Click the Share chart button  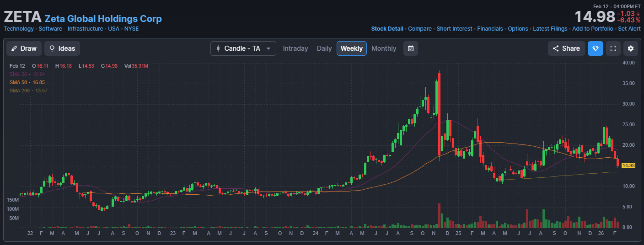pos(566,48)
